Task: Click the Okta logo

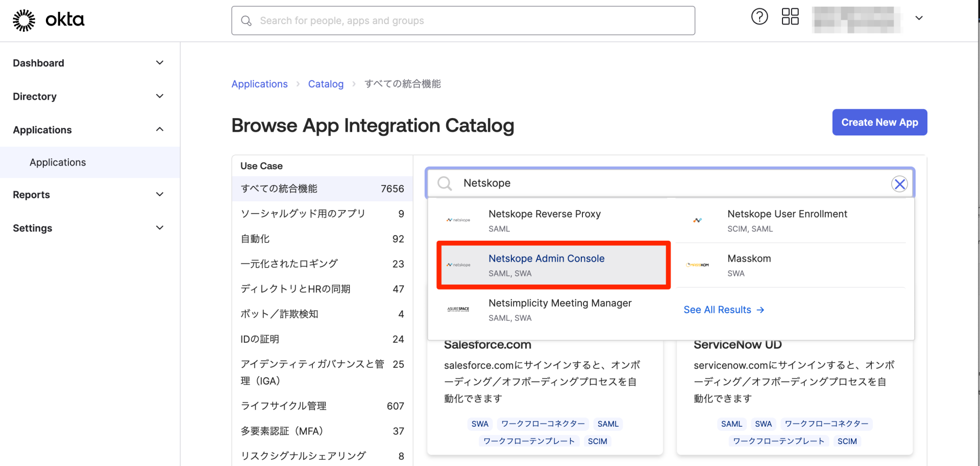Action: (48, 19)
